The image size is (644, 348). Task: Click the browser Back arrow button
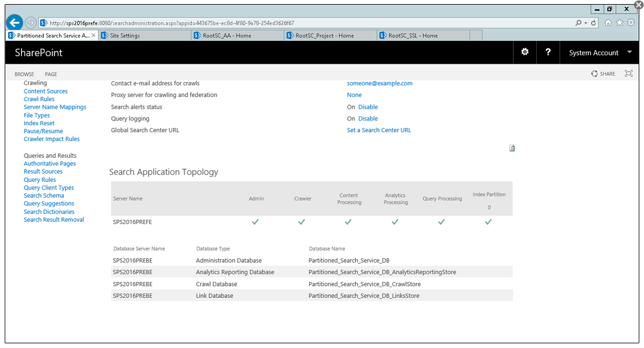[x=15, y=23]
